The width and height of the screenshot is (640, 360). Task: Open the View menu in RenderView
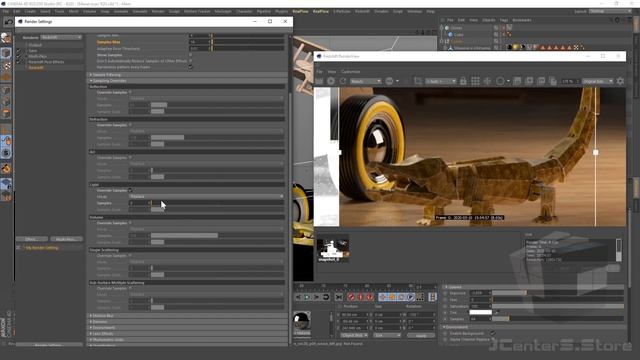click(332, 71)
